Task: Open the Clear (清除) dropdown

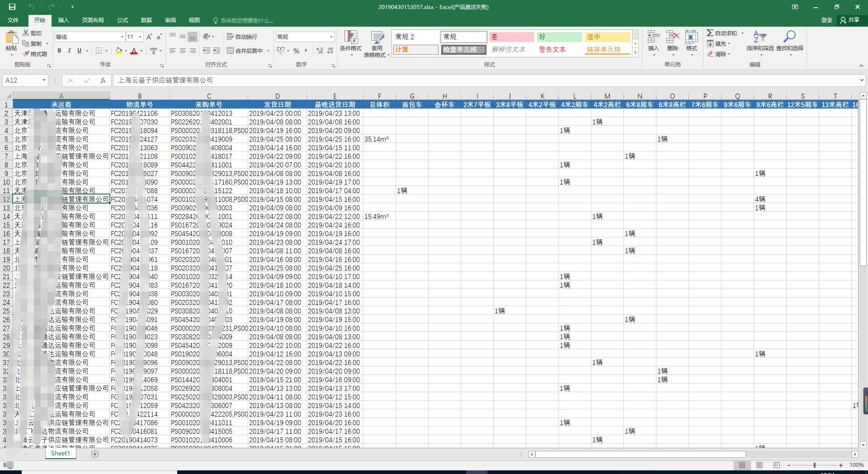Action: (718, 54)
